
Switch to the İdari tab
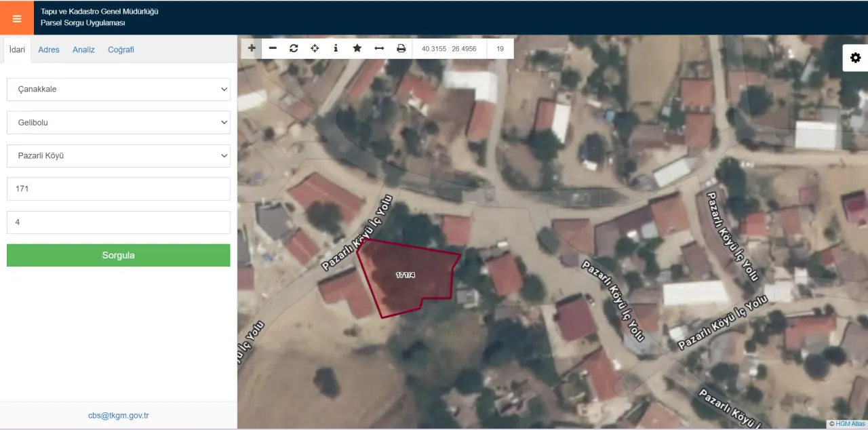pos(17,50)
